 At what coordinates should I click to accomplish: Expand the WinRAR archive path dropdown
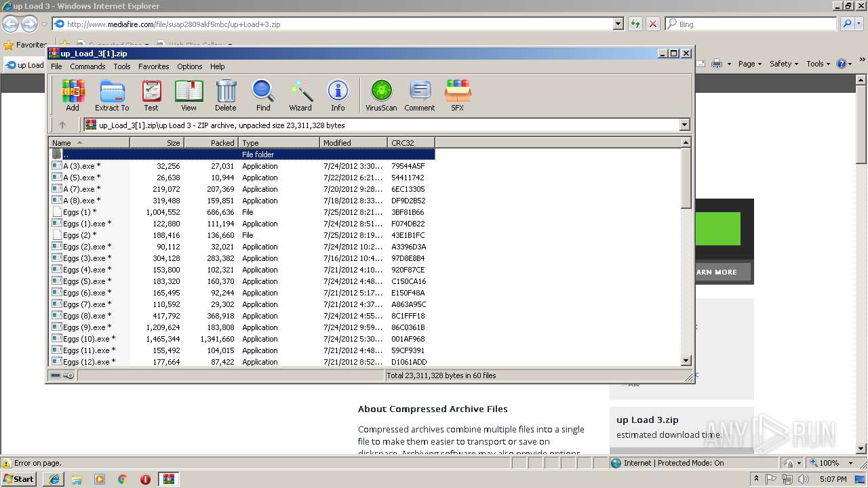(x=684, y=125)
